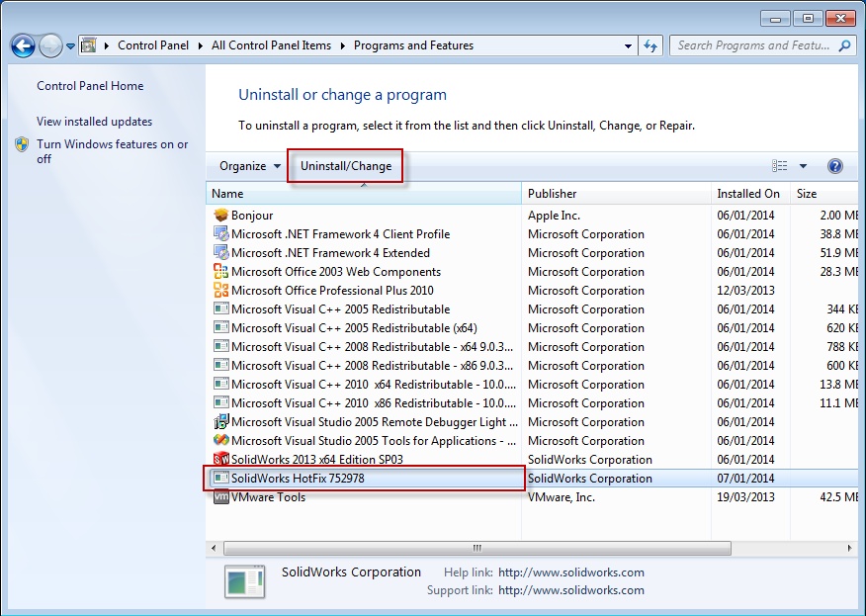Click the Office 2003 Web Components icon
This screenshot has height=616, width=866.
(220, 271)
